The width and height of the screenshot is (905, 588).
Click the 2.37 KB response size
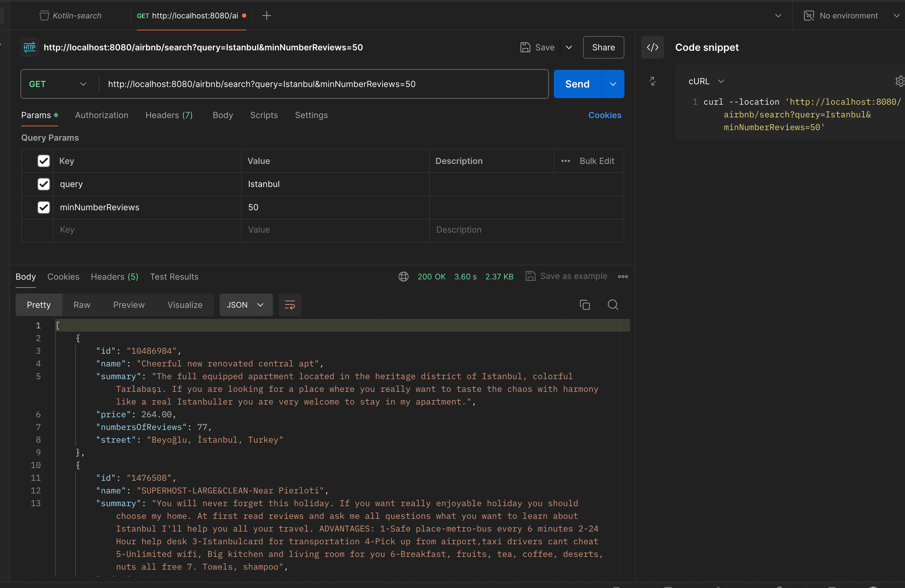(499, 276)
